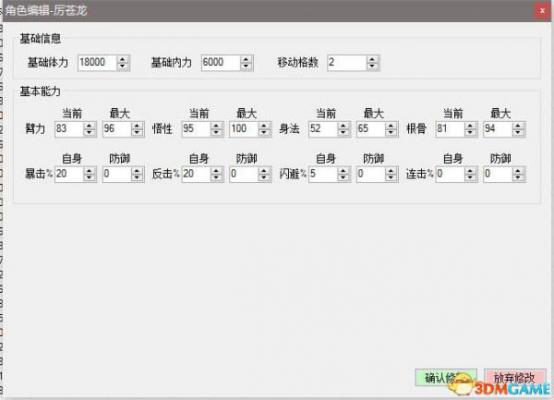This screenshot has width=554, height=400.
Task: Lower 臂力 maximum value stepper down
Action: 137,133
